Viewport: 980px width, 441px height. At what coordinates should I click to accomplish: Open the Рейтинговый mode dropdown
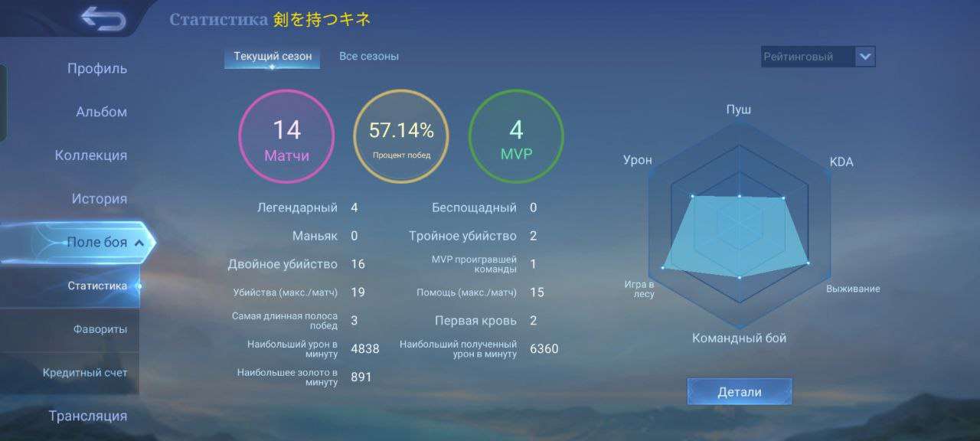pyautogui.click(x=818, y=57)
